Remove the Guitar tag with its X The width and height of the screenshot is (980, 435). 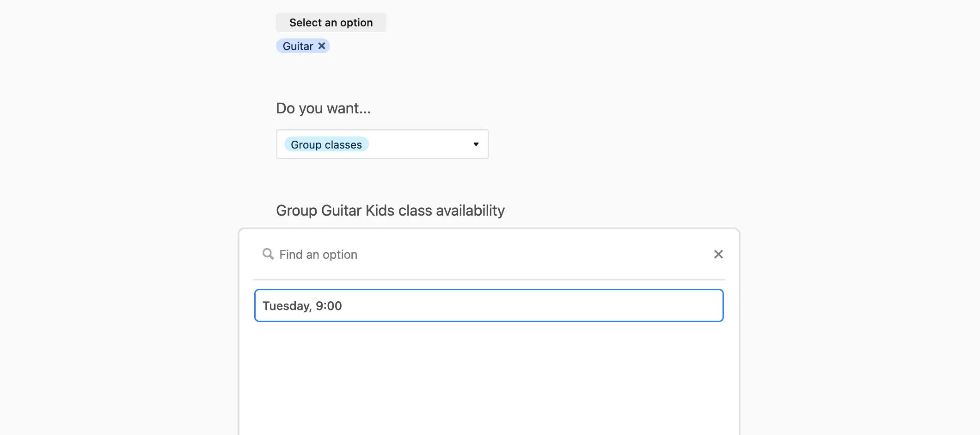coord(322,46)
